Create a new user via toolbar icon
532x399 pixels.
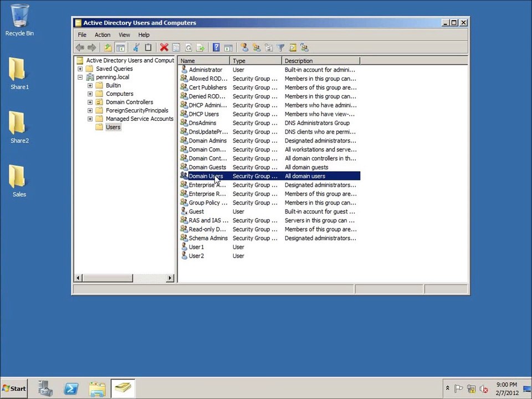pyautogui.click(x=244, y=48)
